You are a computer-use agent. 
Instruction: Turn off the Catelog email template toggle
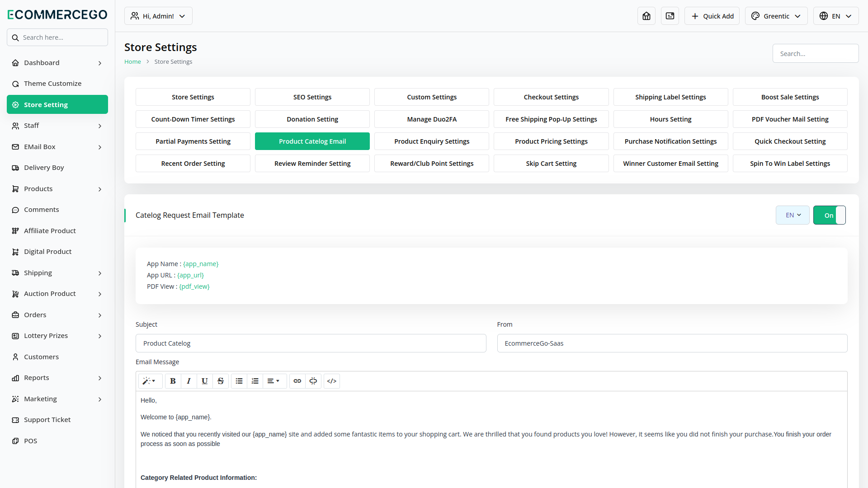coord(830,215)
